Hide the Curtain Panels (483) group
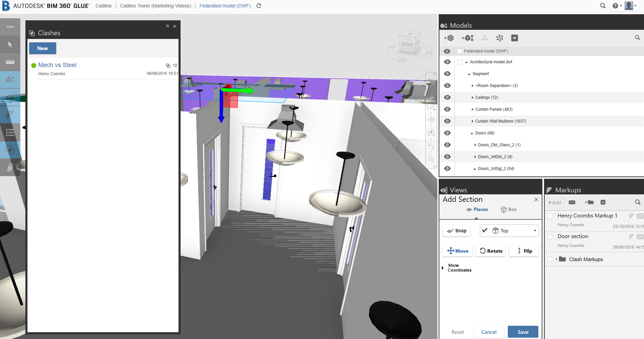Viewport: 644px width, 339px height. tap(447, 109)
